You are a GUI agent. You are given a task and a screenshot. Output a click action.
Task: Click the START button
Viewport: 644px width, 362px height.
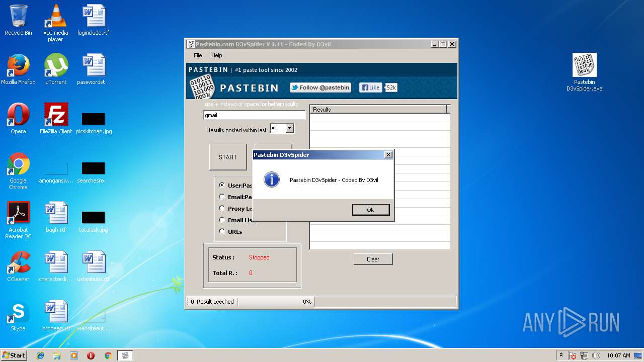228,157
